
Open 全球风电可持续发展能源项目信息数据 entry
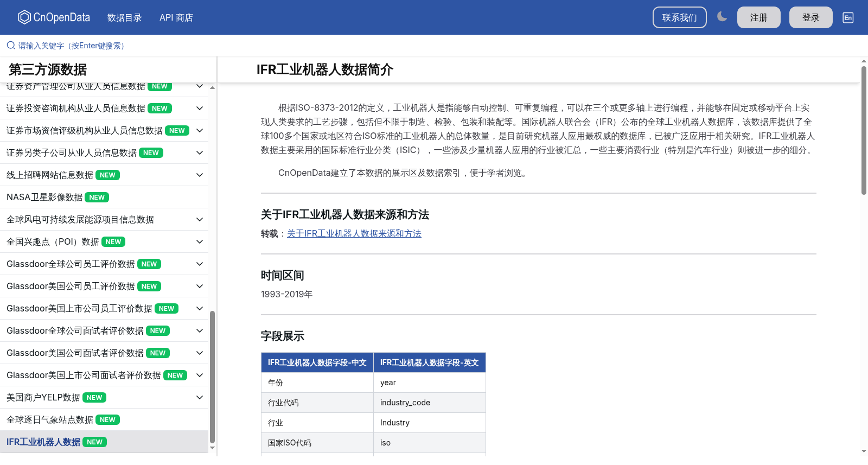(x=80, y=219)
